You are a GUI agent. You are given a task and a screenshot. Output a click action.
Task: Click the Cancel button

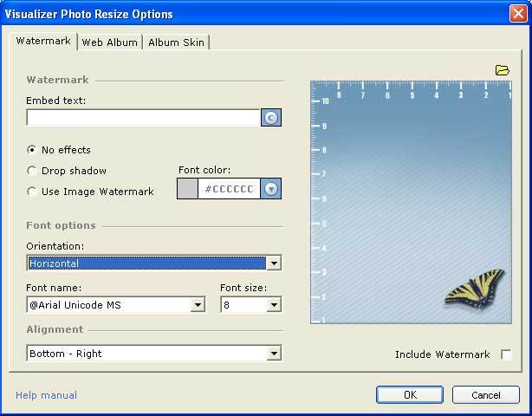point(486,395)
